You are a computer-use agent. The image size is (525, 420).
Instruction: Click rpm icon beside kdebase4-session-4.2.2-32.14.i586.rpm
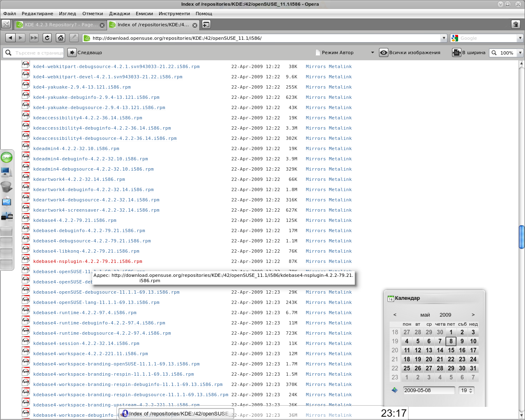[26, 341]
